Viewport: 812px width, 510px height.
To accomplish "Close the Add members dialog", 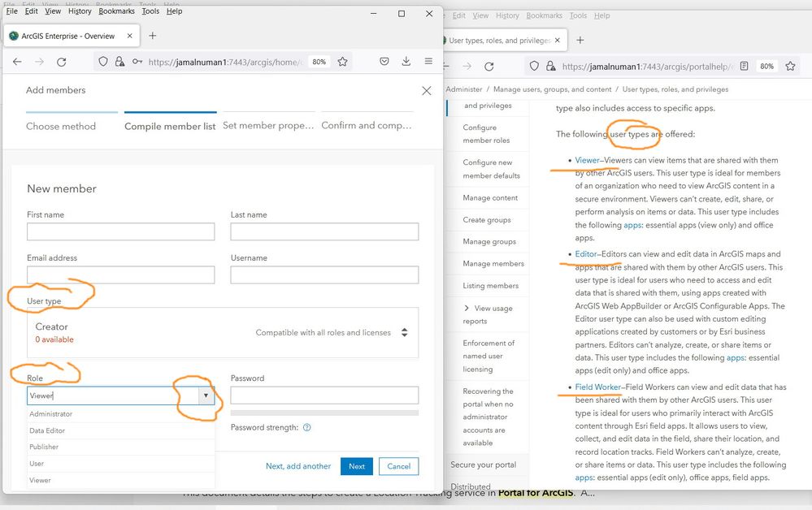I will pos(426,90).
